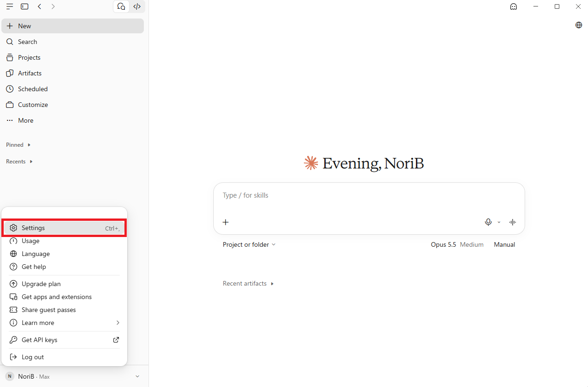This screenshot has width=588, height=387.
Task: Open Usage from the account menu
Action: [x=64, y=241]
